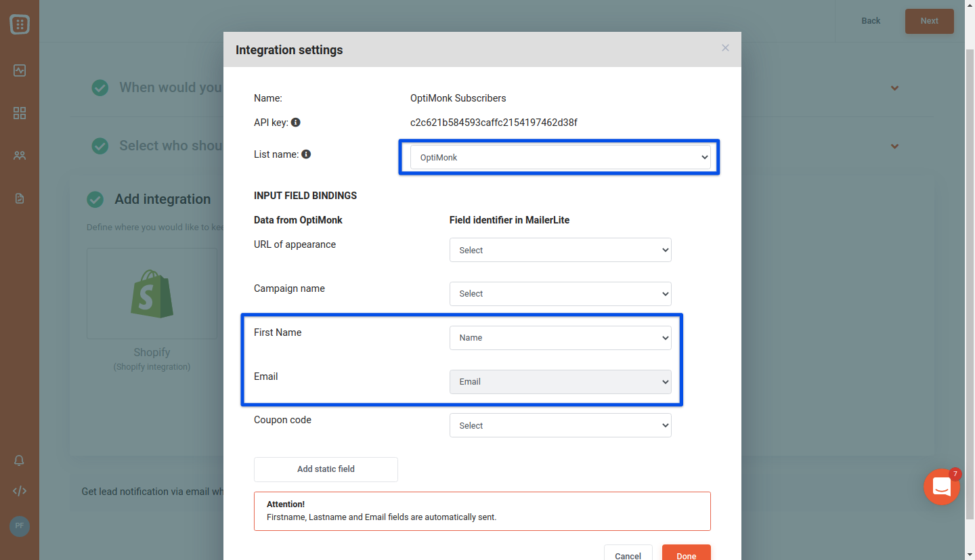This screenshot has width=975, height=560.
Task: Open the List name dropdown showing OptiMonk
Action: click(x=561, y=157)
